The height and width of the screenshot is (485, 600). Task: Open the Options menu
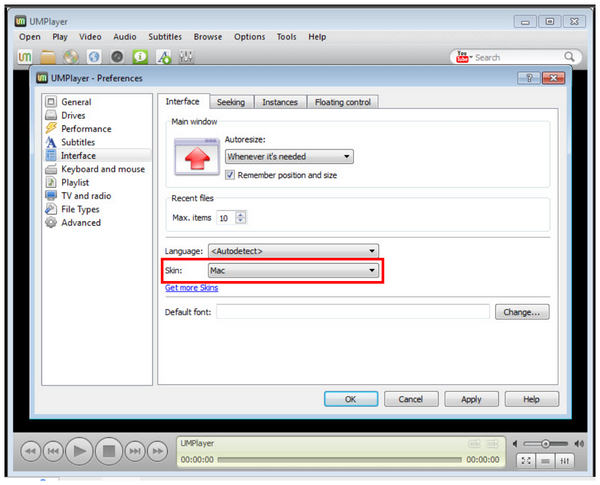point(249,37)
